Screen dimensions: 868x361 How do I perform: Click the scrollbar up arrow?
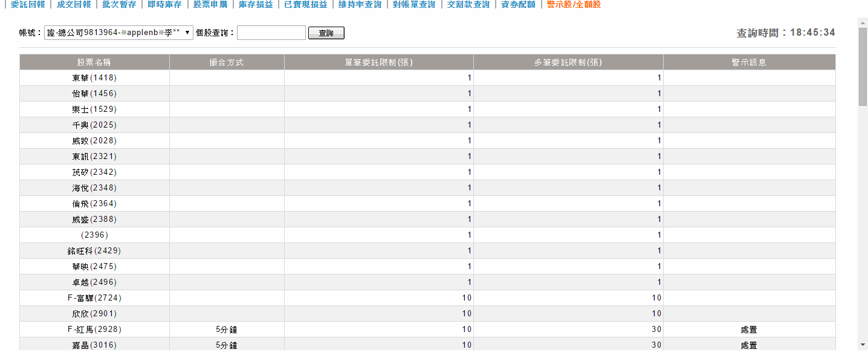pos(863,22)
